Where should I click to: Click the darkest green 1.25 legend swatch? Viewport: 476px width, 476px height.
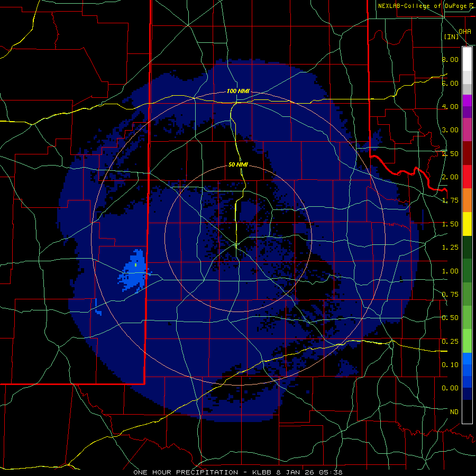467,247
